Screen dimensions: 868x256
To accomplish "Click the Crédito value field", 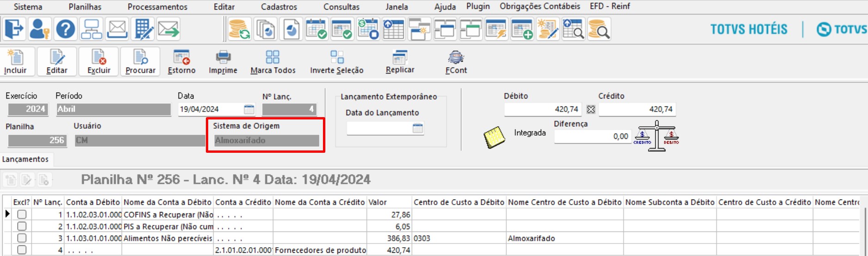I will tap(637, 109).
